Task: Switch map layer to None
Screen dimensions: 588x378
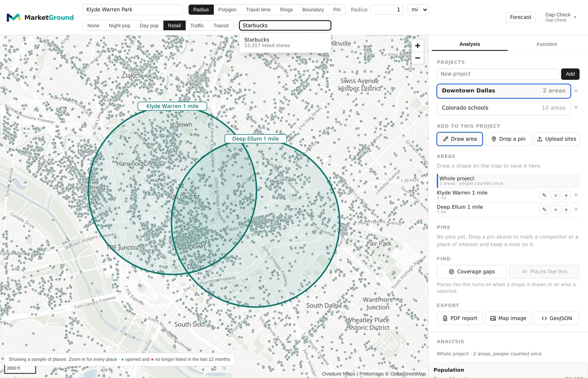Action: coord(93,26)
